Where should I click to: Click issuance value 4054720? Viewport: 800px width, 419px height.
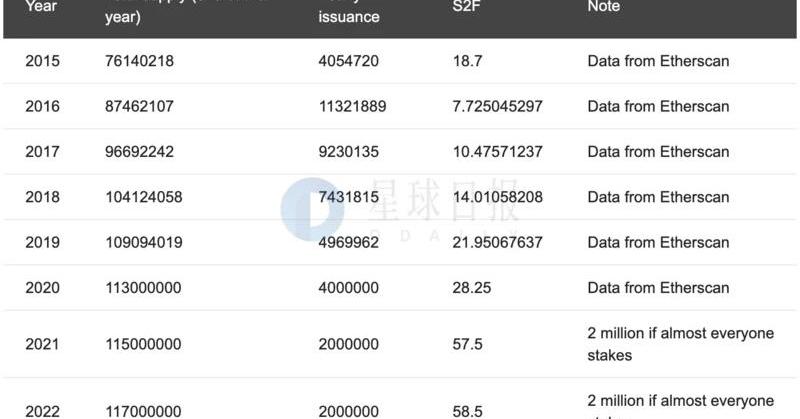348,61
